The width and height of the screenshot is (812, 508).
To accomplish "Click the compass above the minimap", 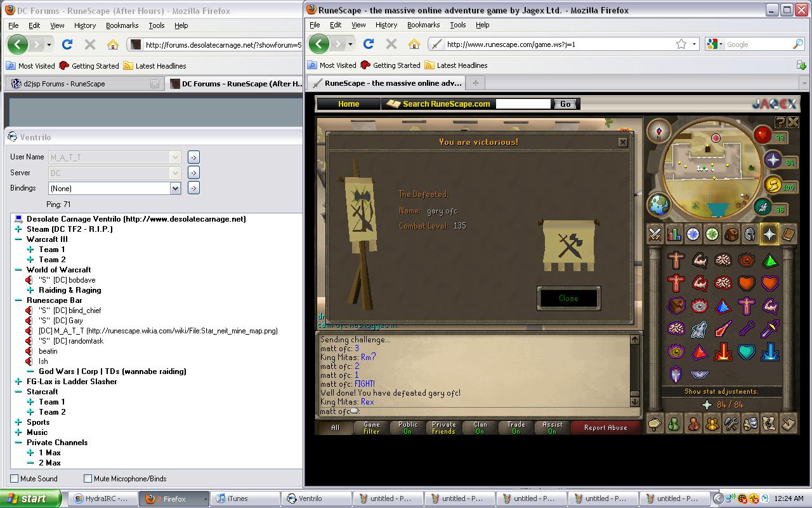I will (x=659, y=131).
